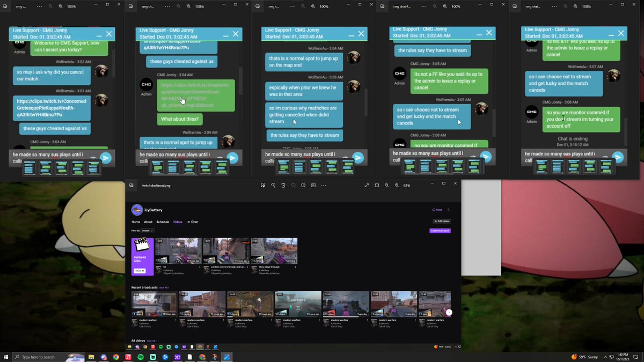Favorite twitch dashboard.png with the heart icon
The image size is (644, 362).
pyautogui.click(x=293, y=185)
